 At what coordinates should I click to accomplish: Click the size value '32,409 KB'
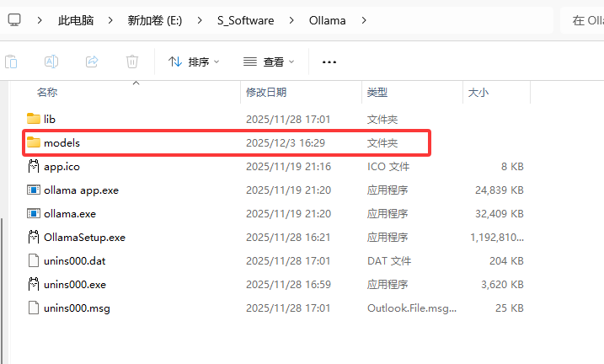pos(500,214)
